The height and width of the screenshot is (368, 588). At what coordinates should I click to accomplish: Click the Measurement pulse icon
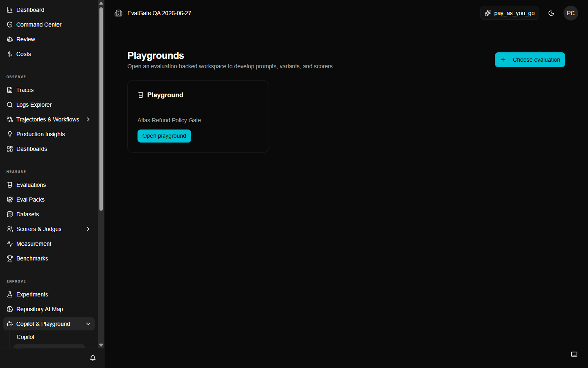coord(10,244)
